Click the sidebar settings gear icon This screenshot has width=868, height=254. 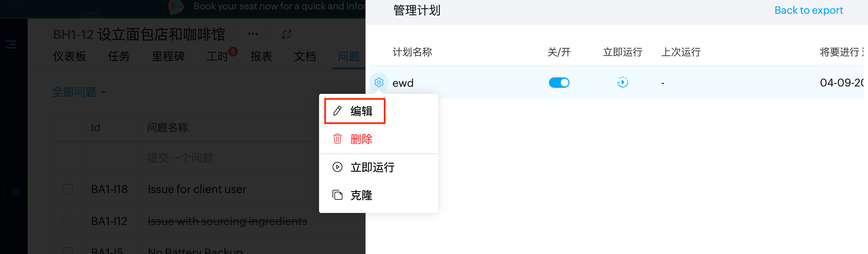pyautogui.click(x=16, y=192)
